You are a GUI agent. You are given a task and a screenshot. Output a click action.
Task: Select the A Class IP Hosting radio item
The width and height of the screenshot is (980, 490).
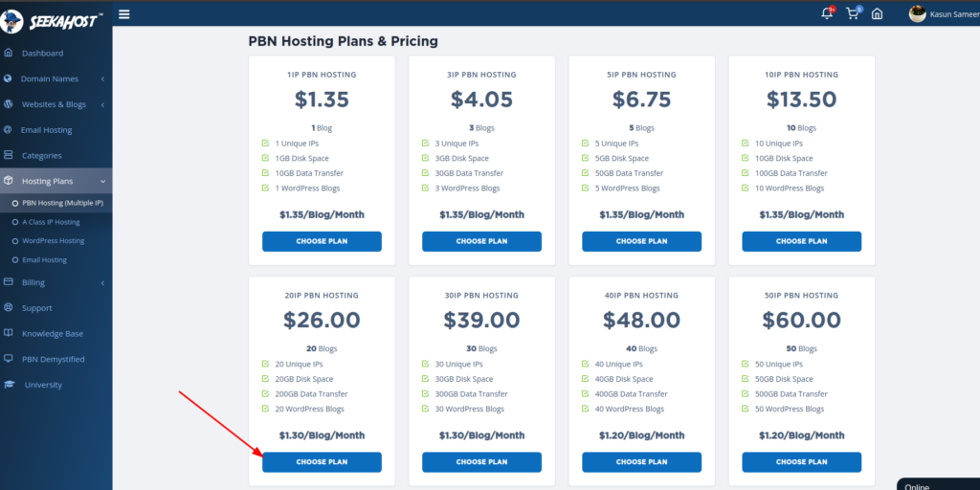[x=15, y=222]
